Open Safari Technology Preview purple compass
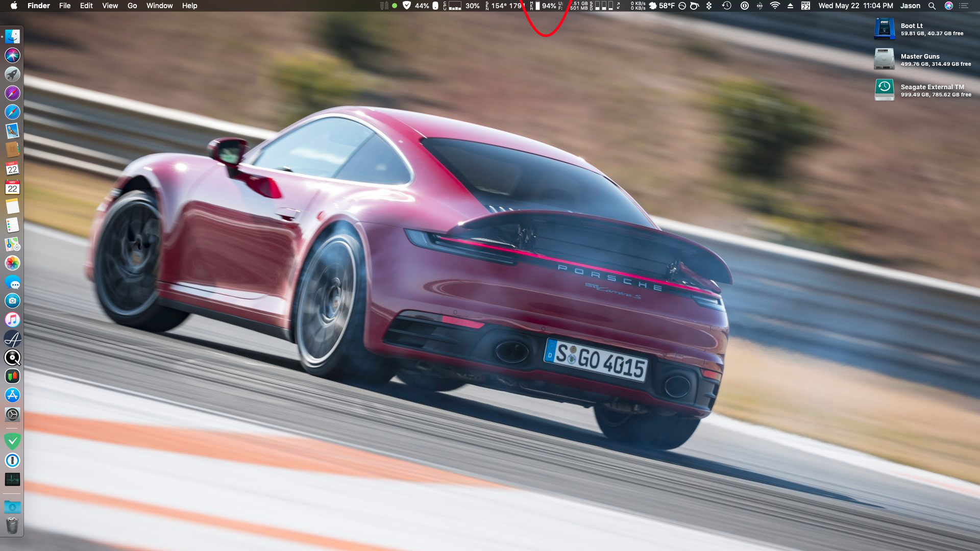980x551 pixels. coord(12,93)
